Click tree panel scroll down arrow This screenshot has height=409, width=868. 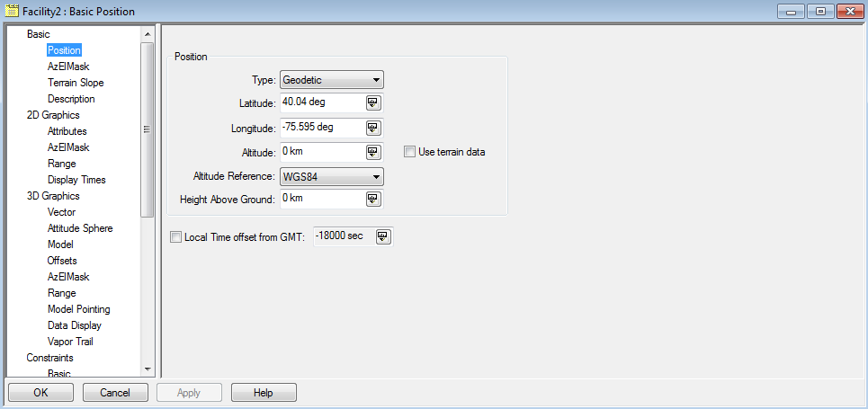148,369
